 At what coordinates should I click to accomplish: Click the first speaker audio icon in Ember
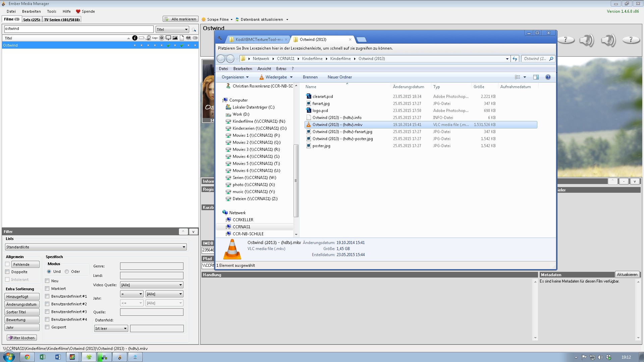coord(587,40)
